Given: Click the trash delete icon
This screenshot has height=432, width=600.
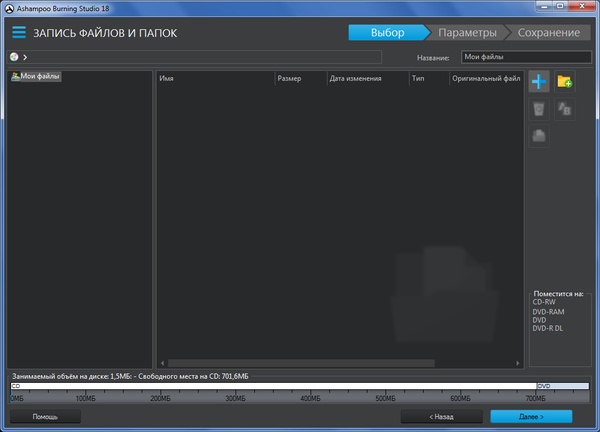Looking at the screenshot, I should tap(539, 108).
